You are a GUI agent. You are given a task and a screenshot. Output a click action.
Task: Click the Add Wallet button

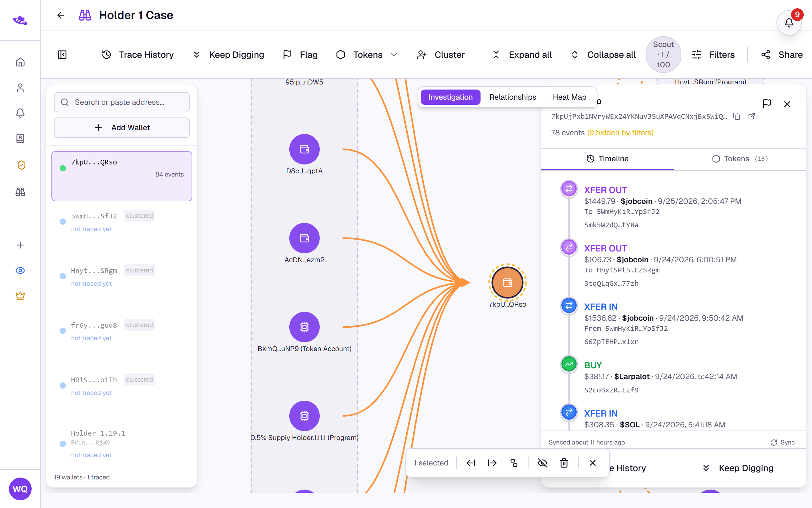(122, 128)
